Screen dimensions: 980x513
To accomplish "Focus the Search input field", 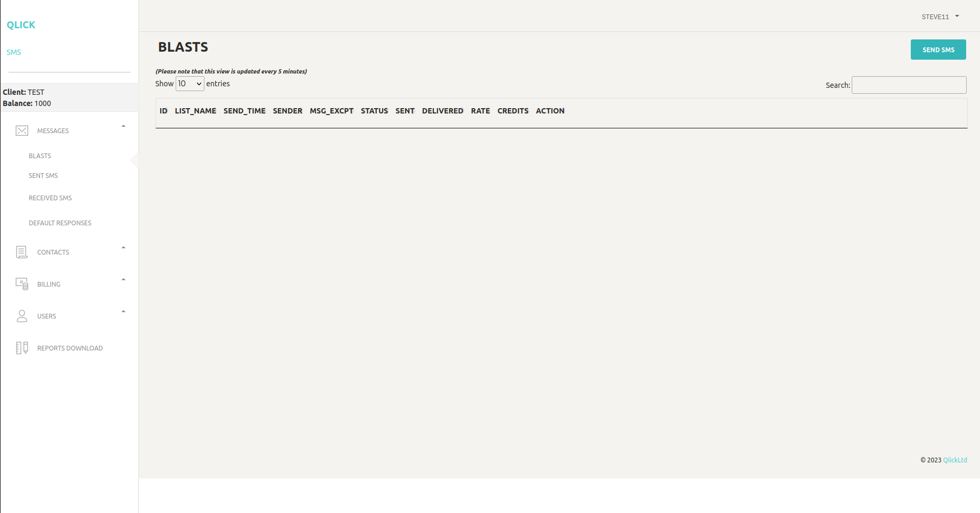I will click(x=909, y=85).
